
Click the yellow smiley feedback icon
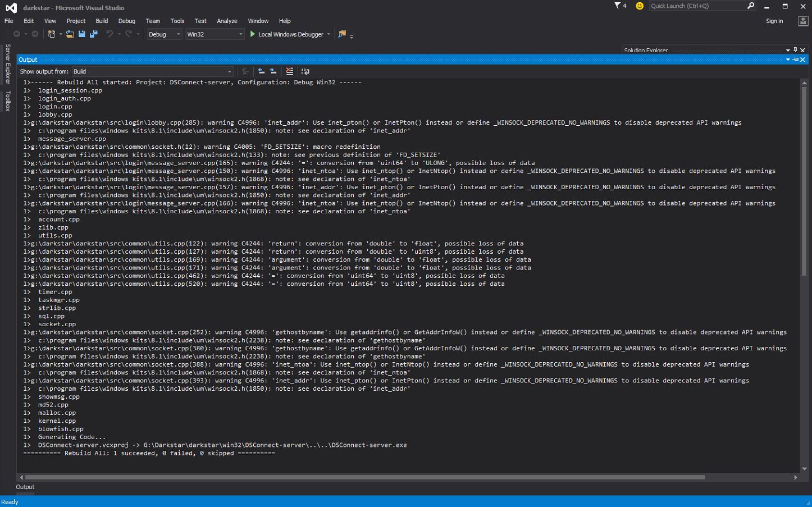click(639, 6)
